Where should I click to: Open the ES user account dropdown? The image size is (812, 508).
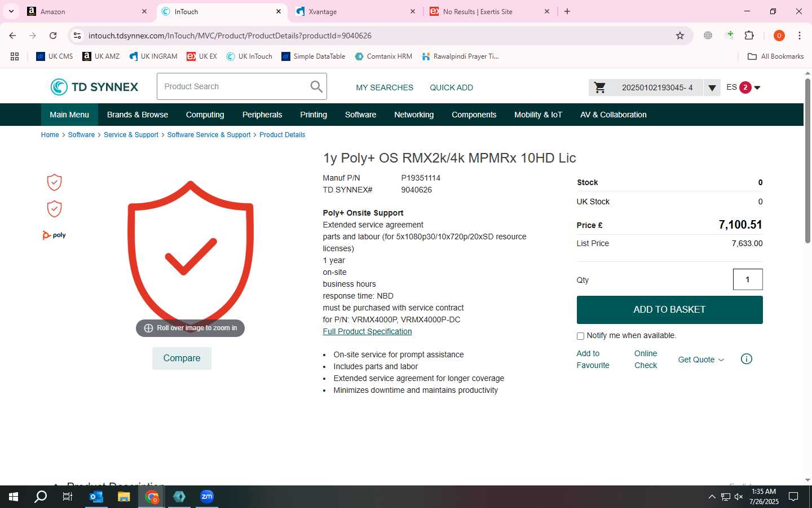click(x=744, y=87)
